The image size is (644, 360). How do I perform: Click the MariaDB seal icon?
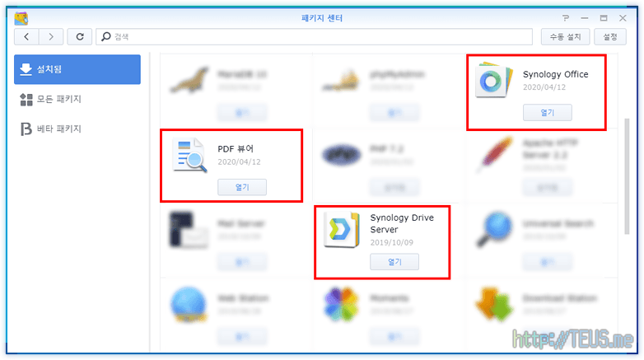(x=189, y=80)
